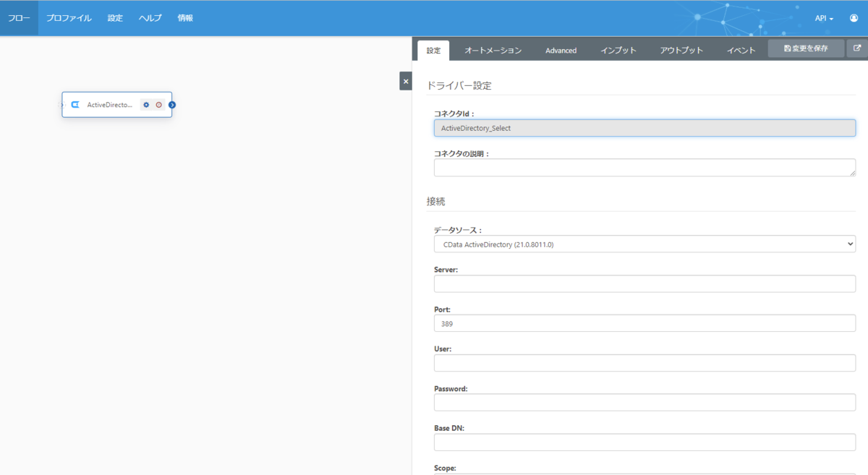Switch to the オートメーション tab
Screen dimensions: 868x475
[x=493, y=51]
